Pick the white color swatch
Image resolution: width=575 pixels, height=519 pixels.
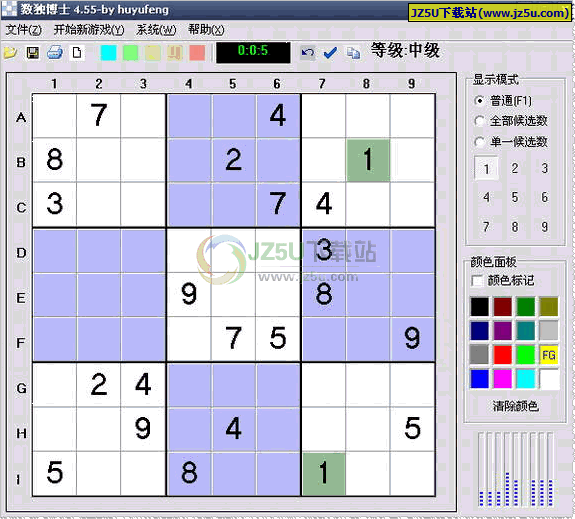pos(549,379)
